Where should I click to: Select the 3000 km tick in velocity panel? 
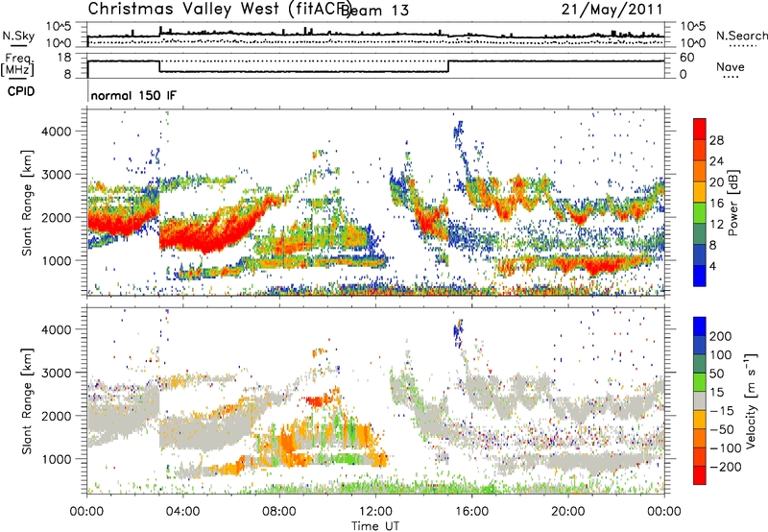coord(56,373)
